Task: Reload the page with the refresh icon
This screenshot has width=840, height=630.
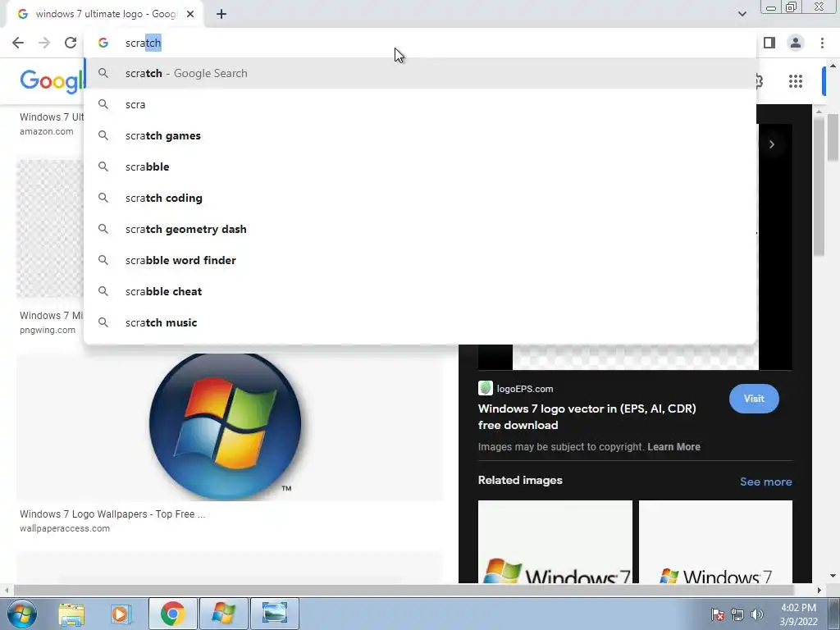Action: point(71,43)
